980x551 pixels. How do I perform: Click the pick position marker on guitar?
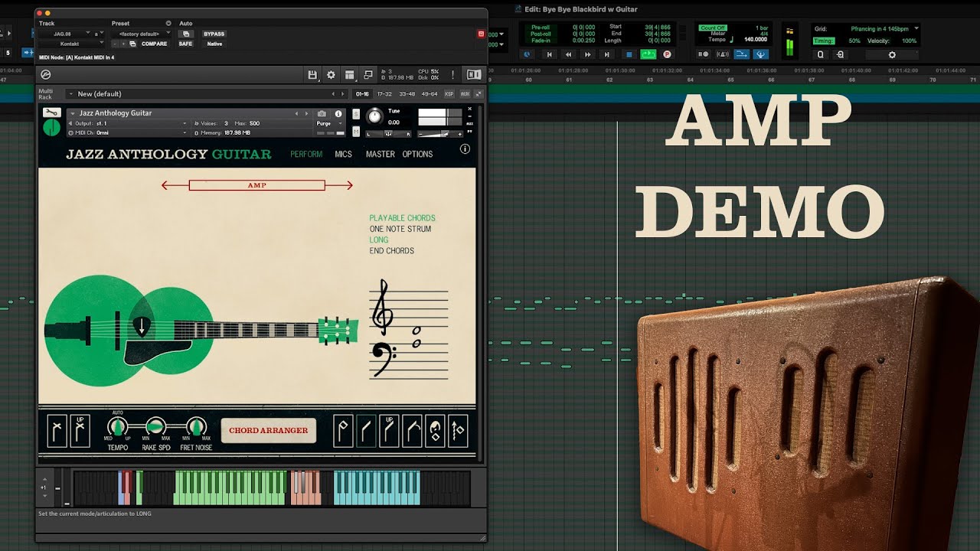pos(142,326)
